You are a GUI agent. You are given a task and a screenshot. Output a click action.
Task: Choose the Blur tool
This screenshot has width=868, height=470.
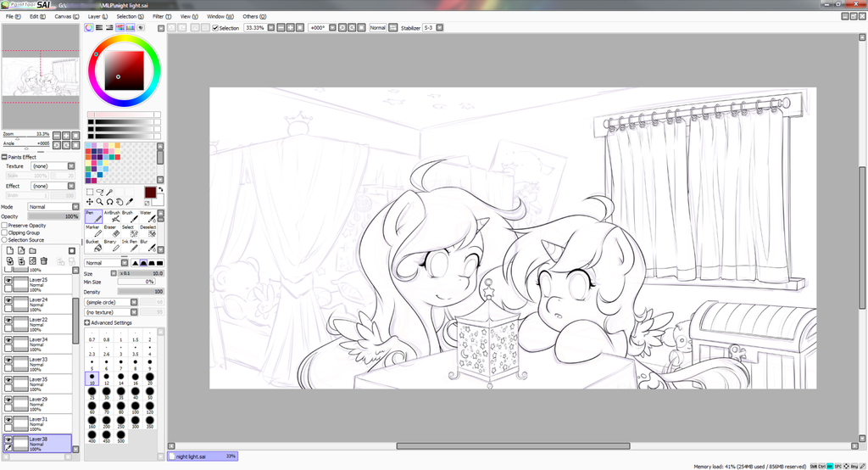(x=147, y=245)
